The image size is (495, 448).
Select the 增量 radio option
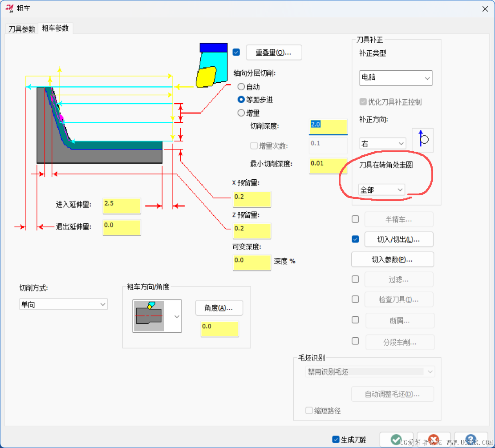tap(241, 113)
